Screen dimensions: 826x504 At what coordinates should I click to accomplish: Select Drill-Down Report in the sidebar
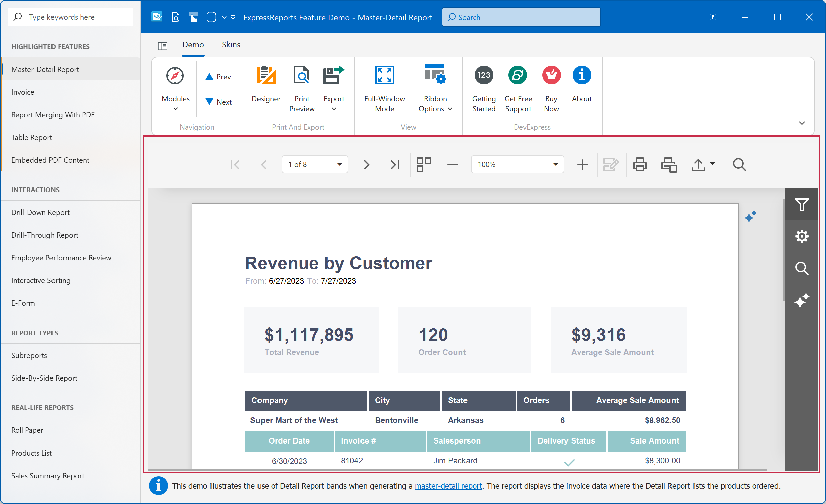(40, 212)
